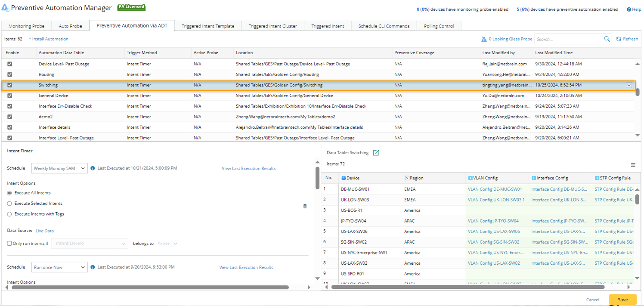Image resolution: width=644 pixels, height=306 pixels.
Task: Expand the Switching row dropdown arrow
Action: [629, 85]
